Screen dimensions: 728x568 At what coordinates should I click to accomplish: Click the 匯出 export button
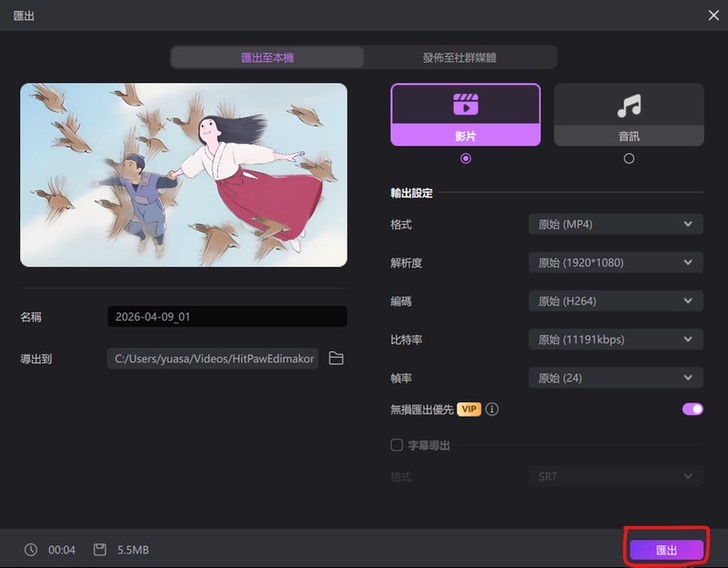(x=667, y=549)
